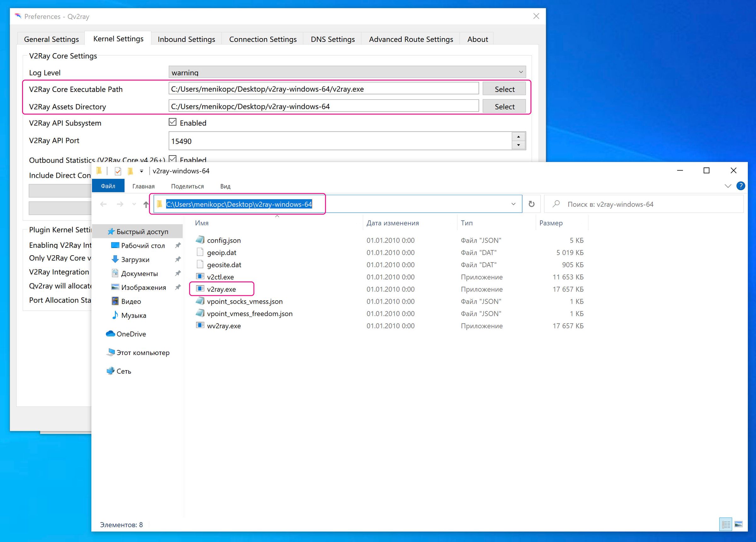Select v2ray.exe in the file list
This screenshot has width=756, height=542.
coord(221,289)
